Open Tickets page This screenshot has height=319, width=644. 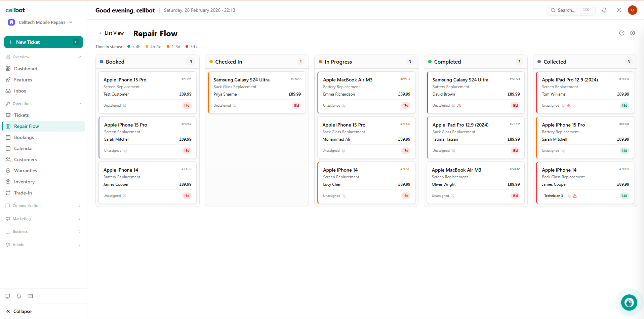coord(43,115)
